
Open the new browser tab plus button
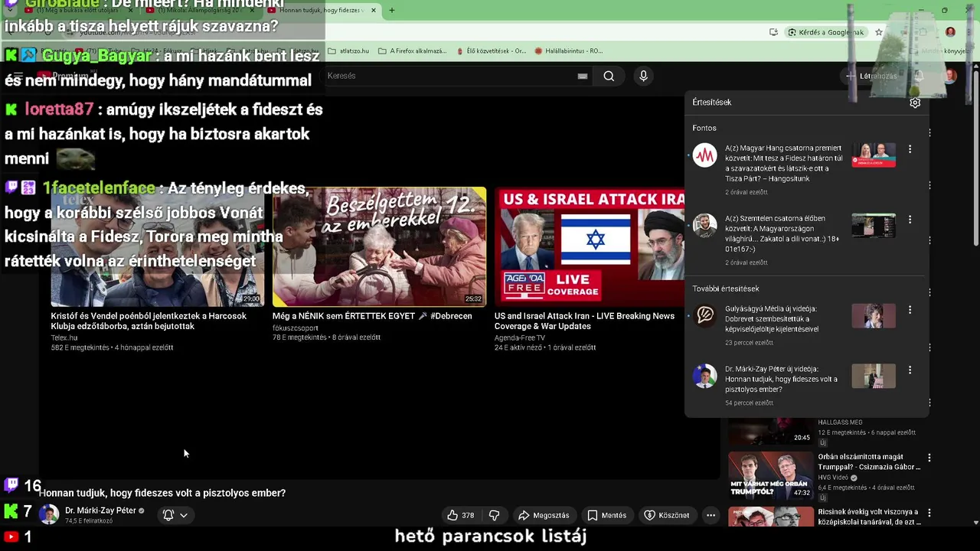pyautogui.click(x=391, y=11)
